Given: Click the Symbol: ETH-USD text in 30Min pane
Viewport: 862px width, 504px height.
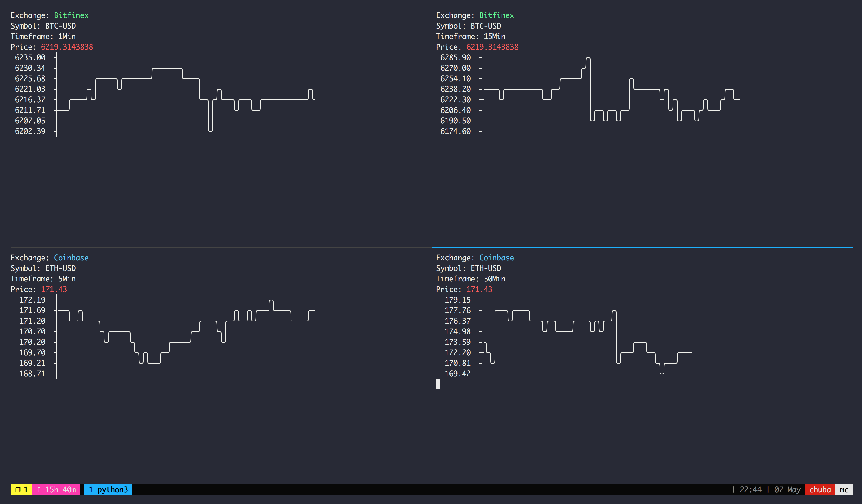Looking at the screenshot, I should pyautogui.click(x=468, y=268).
